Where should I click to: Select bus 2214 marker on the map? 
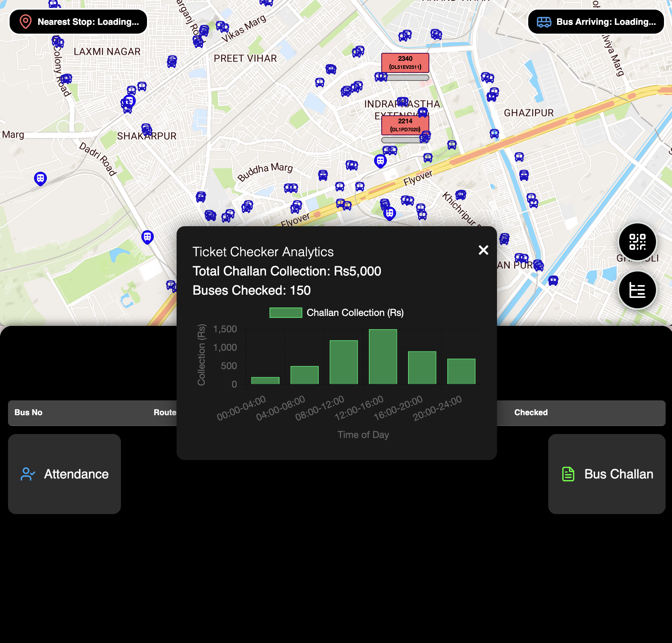coord(404,125)
